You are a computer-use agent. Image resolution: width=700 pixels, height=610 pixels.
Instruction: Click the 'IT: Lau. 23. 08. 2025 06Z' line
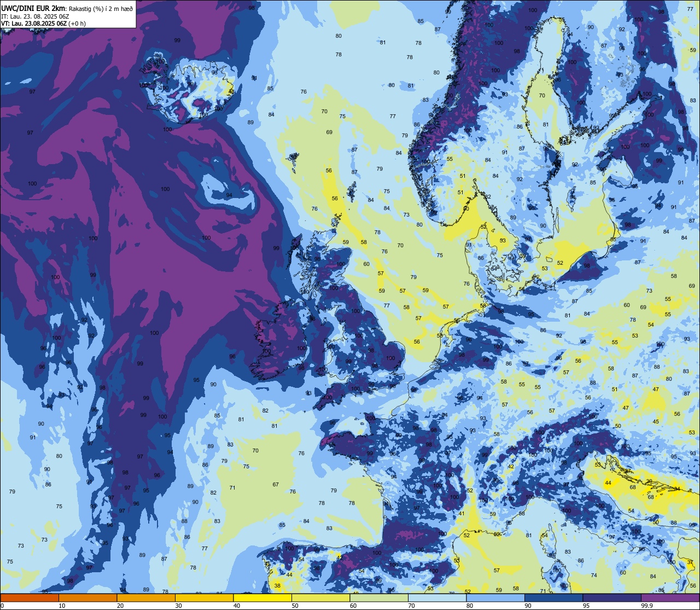tap(35, 16)
